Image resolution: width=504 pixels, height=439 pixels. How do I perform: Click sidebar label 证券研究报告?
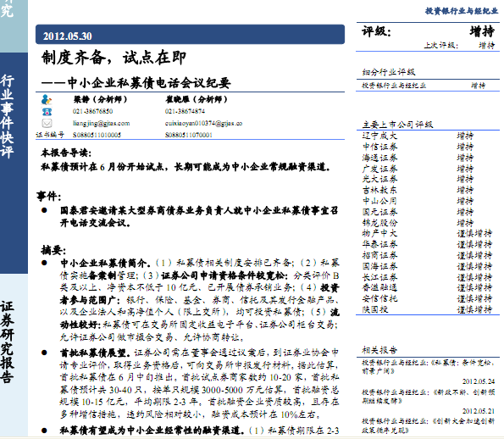(7, 342)
